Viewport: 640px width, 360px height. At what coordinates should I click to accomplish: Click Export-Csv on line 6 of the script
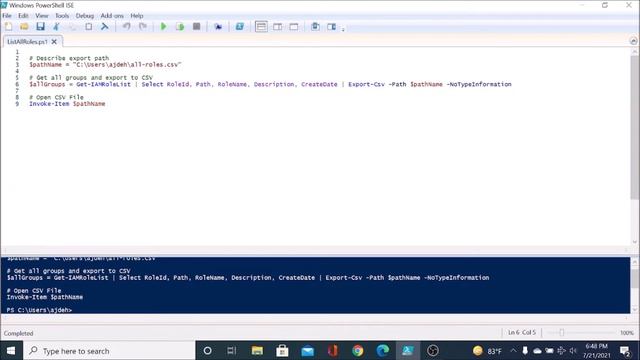366,84
